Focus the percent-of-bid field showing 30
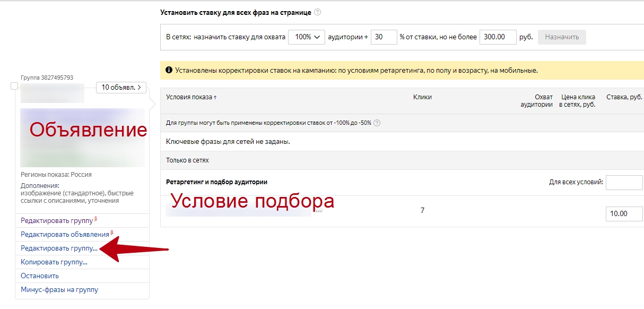Screen dimensions: 644x309 coord(384,37)
